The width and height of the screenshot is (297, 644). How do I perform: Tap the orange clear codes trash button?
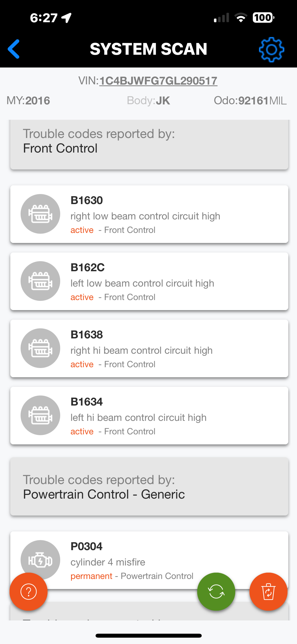(x=268, y=592)
